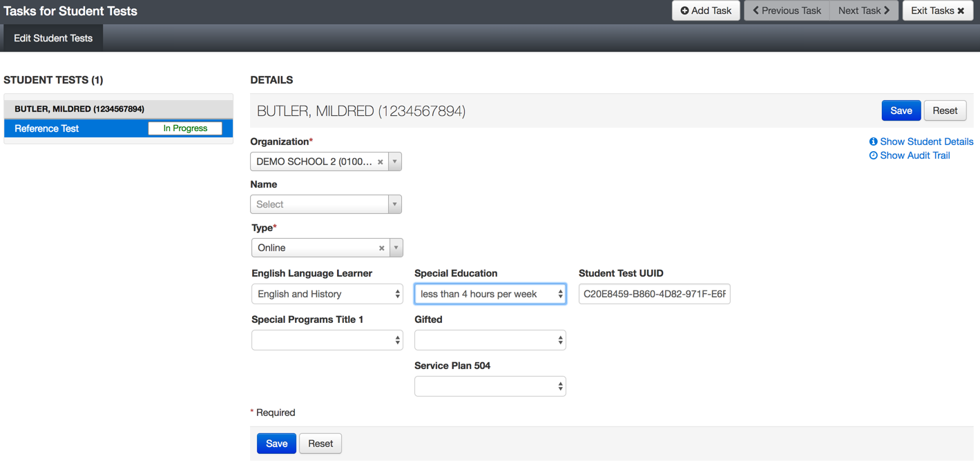The width and height of the screenshot is (980, 465).
Task: Click inside the Student Test UUID field
Action: click(654, 294)
